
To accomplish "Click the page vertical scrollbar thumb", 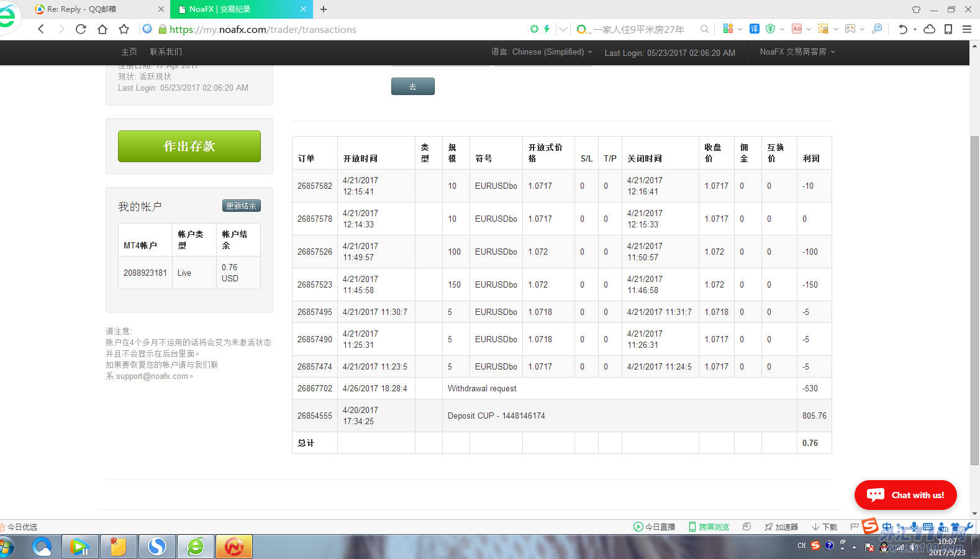I will coord(974,300).
